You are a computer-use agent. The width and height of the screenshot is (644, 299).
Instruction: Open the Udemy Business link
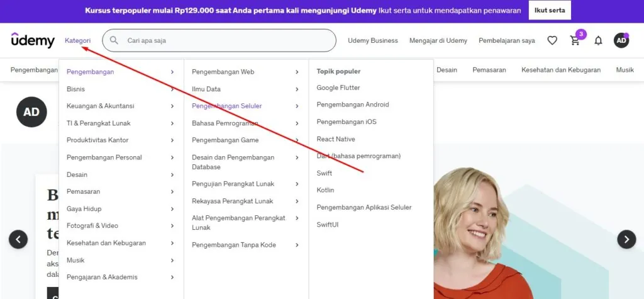pyautogui.click(x=373, y=40)
